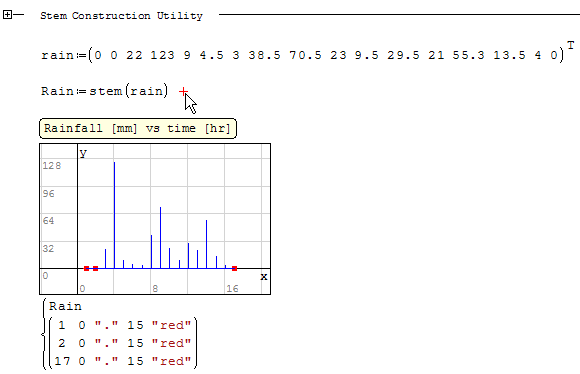Select the value 15 in second matrix row
Image resolution: width=580 pixels, height=374 pixels.
[x=135, y=343]
